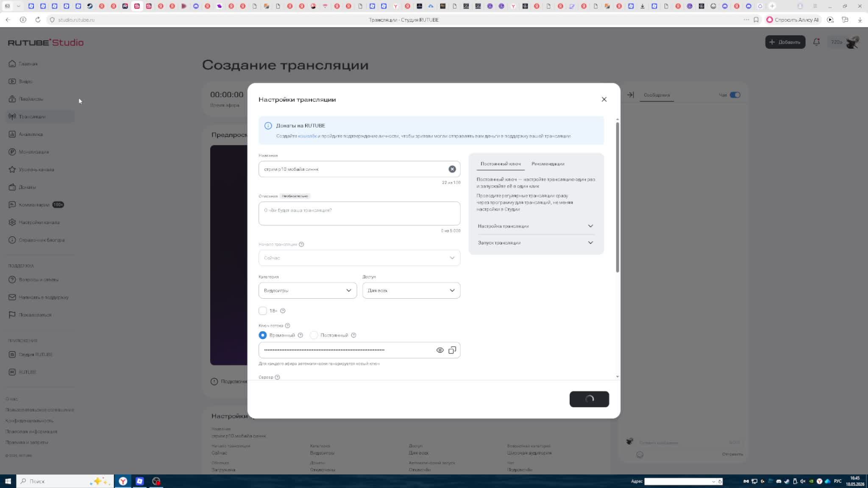Open the profile avatar menu

852,42
